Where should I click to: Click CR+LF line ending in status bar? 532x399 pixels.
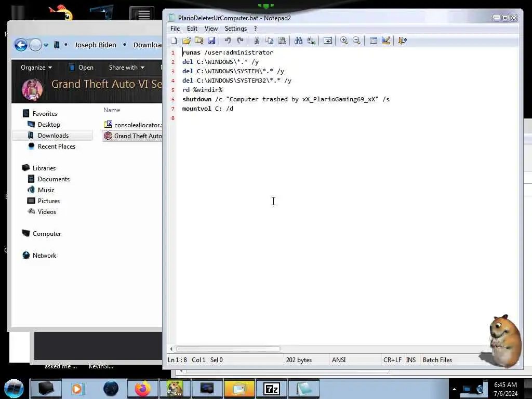(392, 360)
